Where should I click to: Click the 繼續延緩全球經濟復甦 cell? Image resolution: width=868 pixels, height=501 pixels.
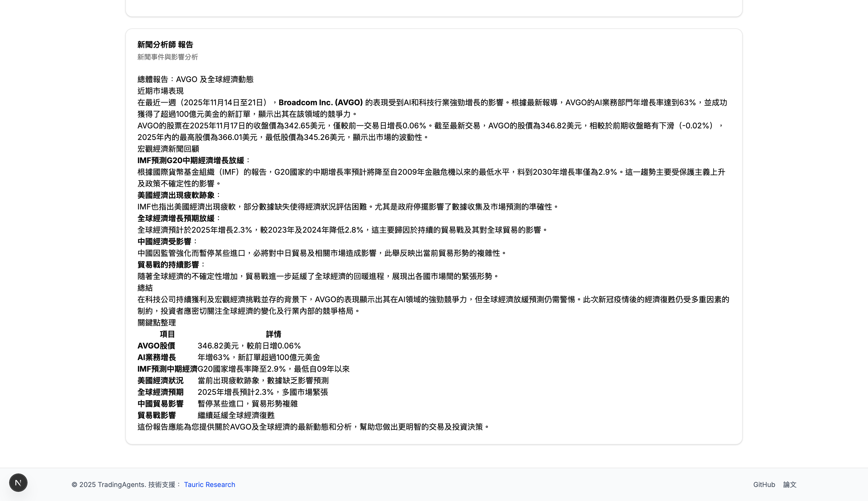click(x=236, y=415)
